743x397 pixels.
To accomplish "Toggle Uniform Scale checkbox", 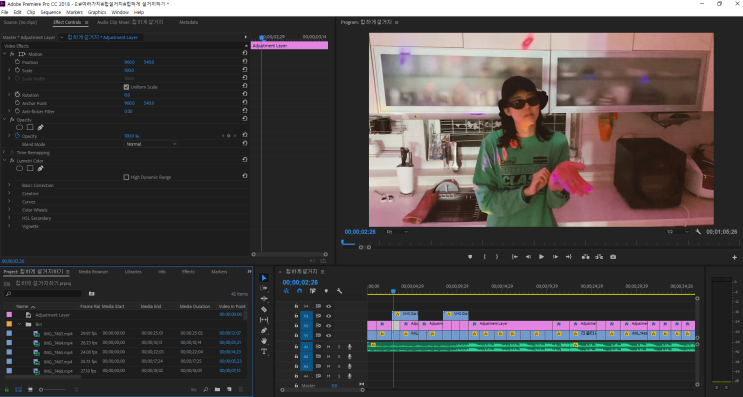I will (x=126, y=87).
